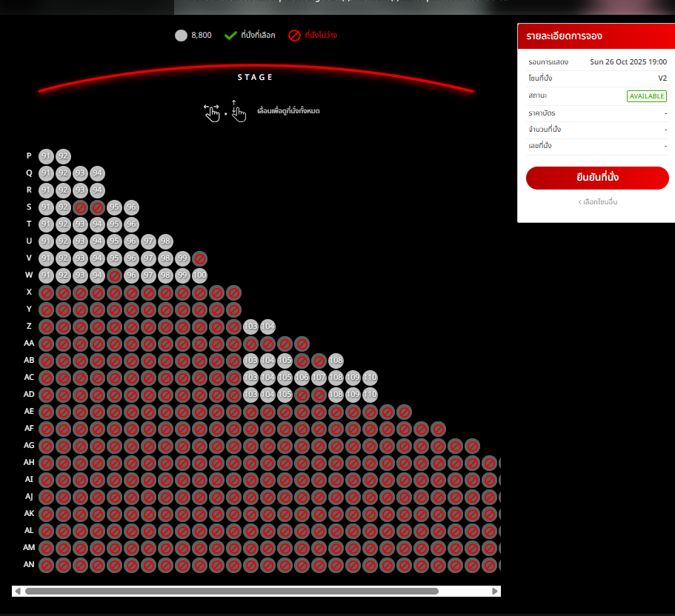Select seat 93 in row Q
The width and height of the screenshot is (675, 616).
tap(80, 173)
